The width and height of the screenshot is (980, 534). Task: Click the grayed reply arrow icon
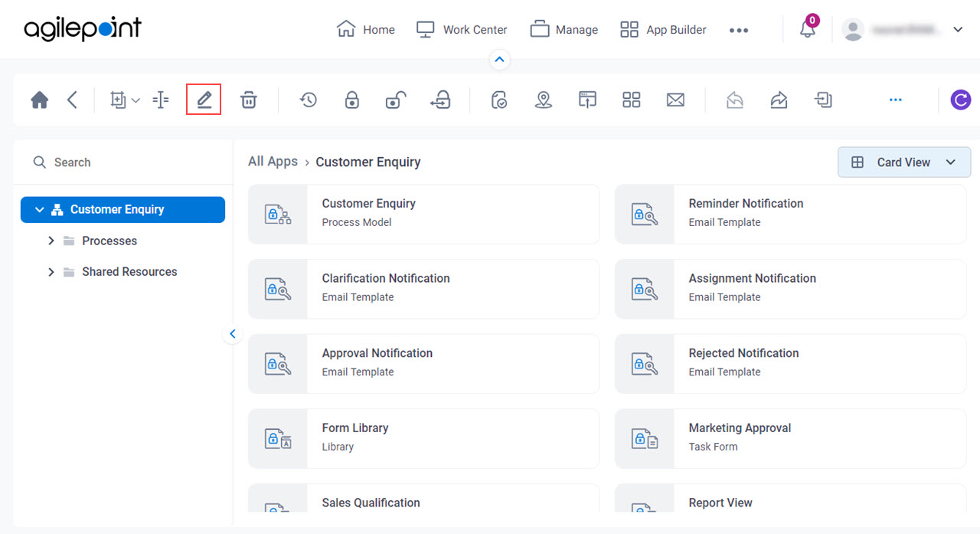pos(734,100)
